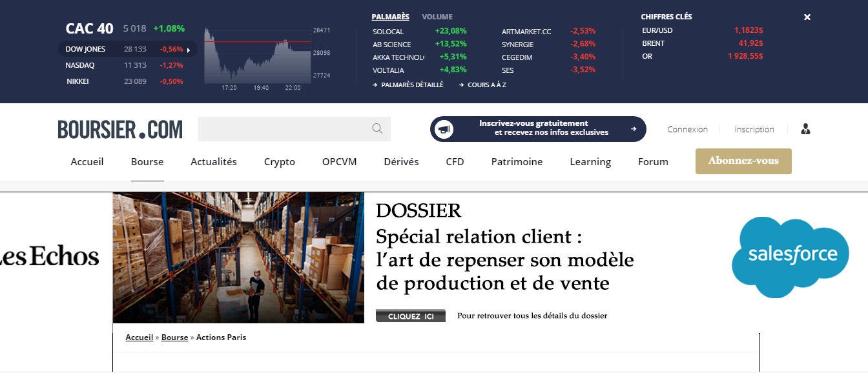Click the Dossier Spécial relation client headline
The height and width of the screenshot is (373, 868).
tap(504, 247)
